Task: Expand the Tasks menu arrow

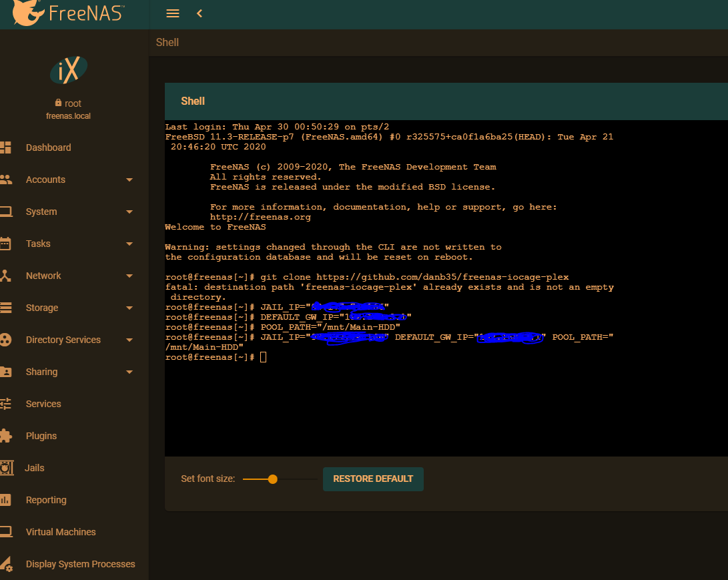Action: click(129, 244)
